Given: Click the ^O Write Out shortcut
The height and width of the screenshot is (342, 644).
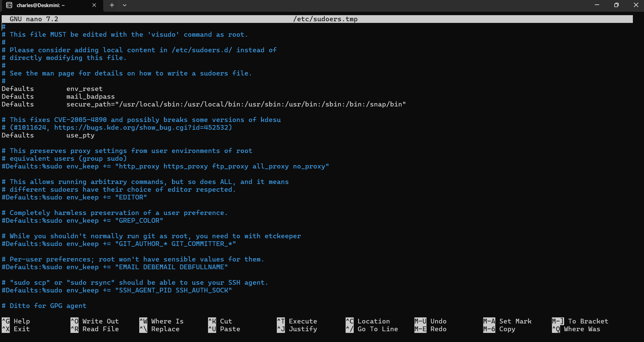Looking at the screenshot, I should coord(95,321).
